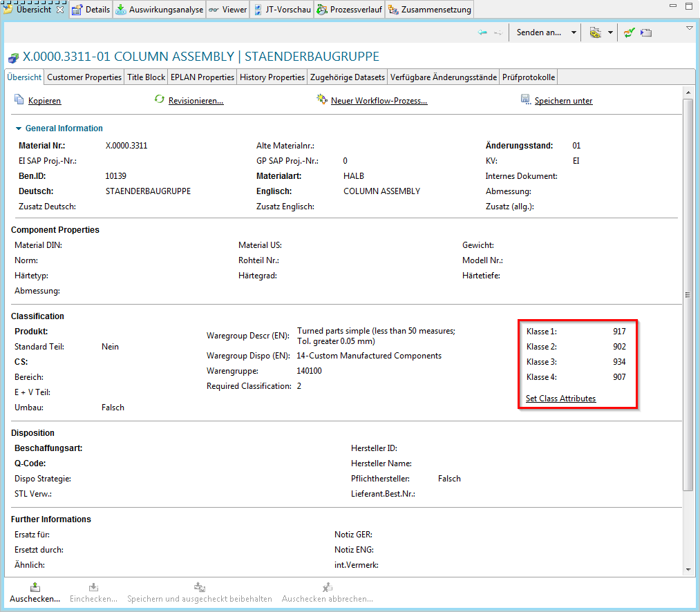Click the Speichern unter disk icon
Image resolution: width=700 pixels, height=612 pixels.
pos(525,100)
